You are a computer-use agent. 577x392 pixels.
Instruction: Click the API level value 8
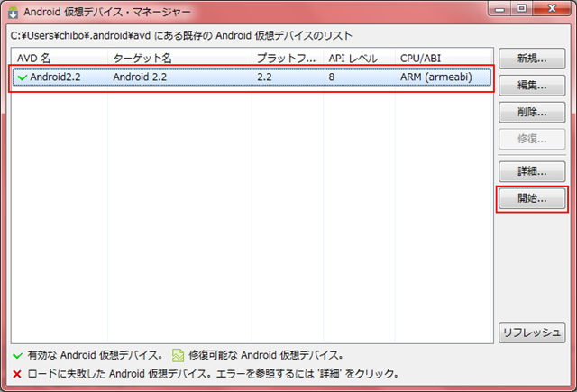[x=332, y=77]
